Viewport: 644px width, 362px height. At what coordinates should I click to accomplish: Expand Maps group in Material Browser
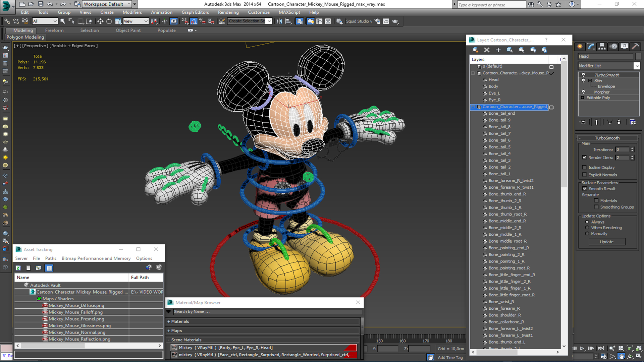[169, 331]
